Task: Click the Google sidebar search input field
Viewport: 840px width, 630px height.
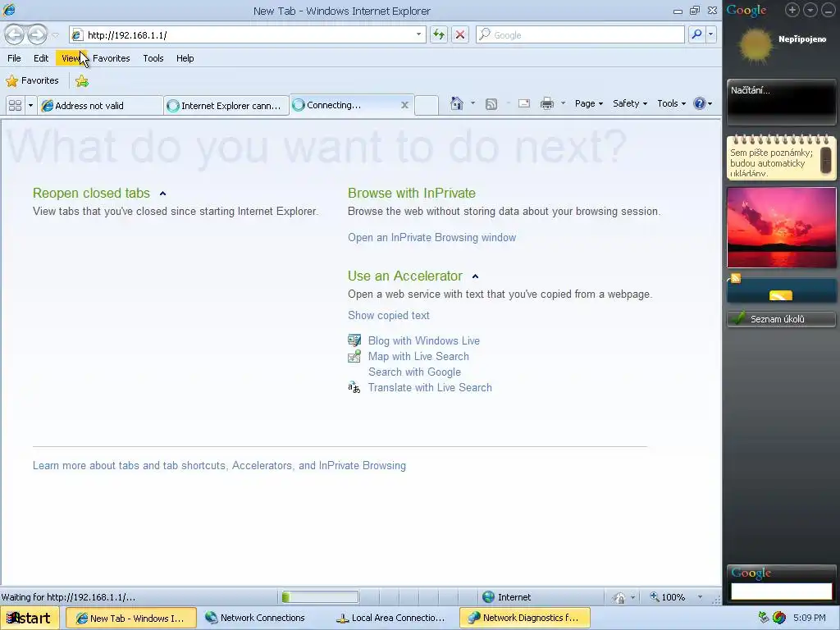Action: [781, 591]
